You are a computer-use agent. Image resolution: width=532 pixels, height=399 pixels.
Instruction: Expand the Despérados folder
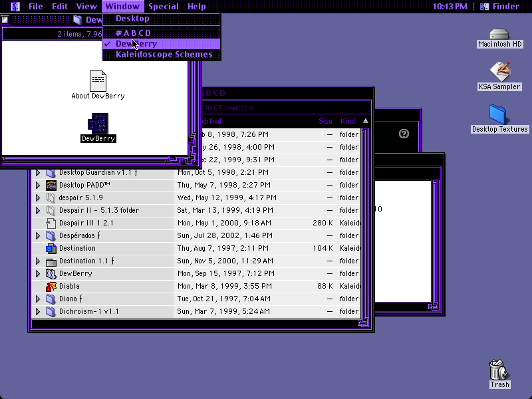[x=38, y=235]
